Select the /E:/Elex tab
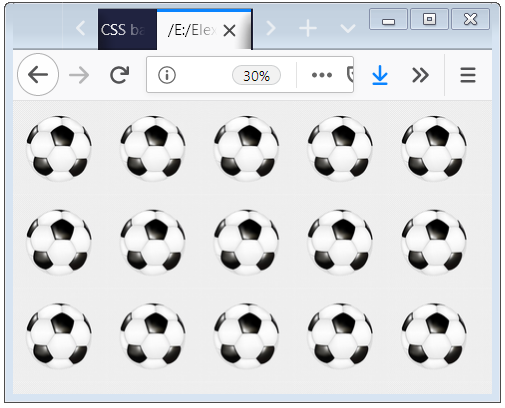The width and height of the screenshot is (505, 408). pyautogui.click(x=192, y=30)
